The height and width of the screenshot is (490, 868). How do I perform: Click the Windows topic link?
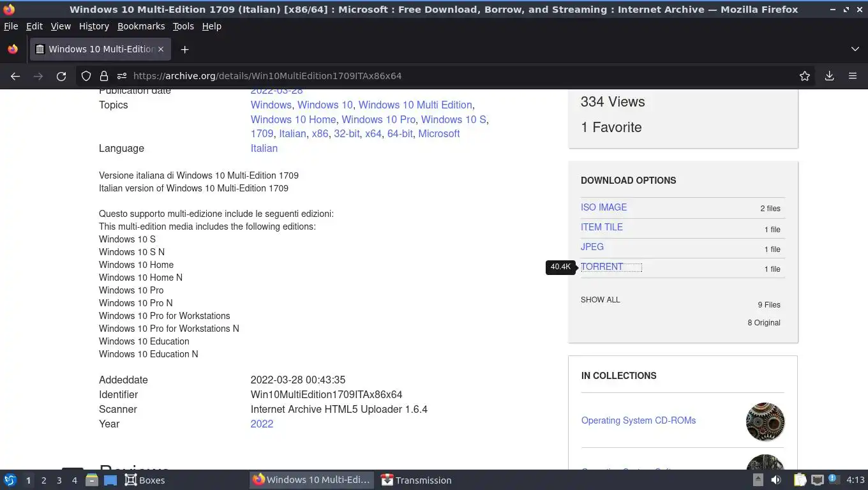[271, 105]
